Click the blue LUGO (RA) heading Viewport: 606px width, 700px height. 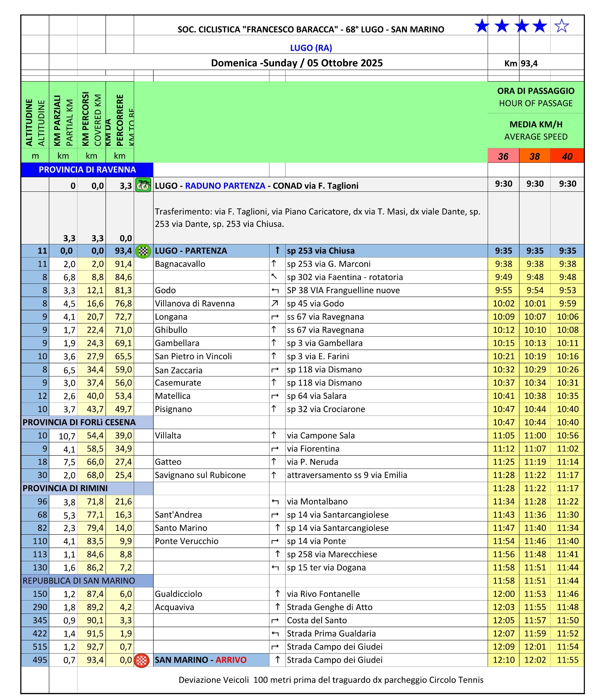[x=311, y=48]
